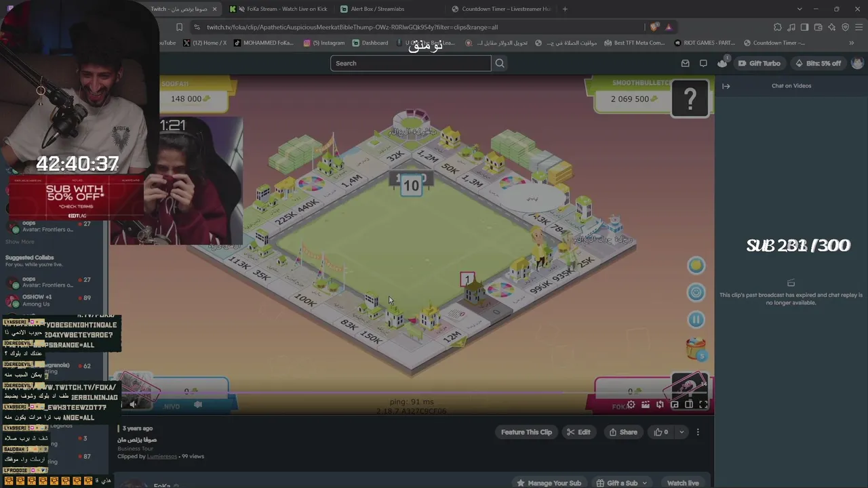
Task: Switch to the FoKa Stream Kick tab
Action: 279,9
